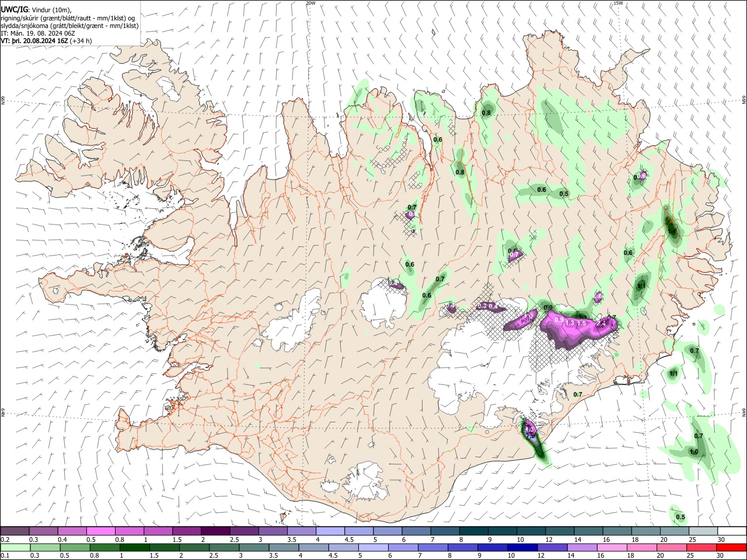Viewport: 747px width, 560px height.
Task: Pick the 14 teal swatch, upper legend row
Action: tap(589, 531)
